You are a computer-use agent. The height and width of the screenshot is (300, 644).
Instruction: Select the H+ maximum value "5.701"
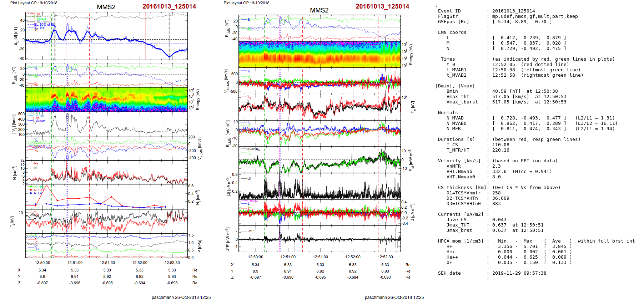tap(530, 246)
